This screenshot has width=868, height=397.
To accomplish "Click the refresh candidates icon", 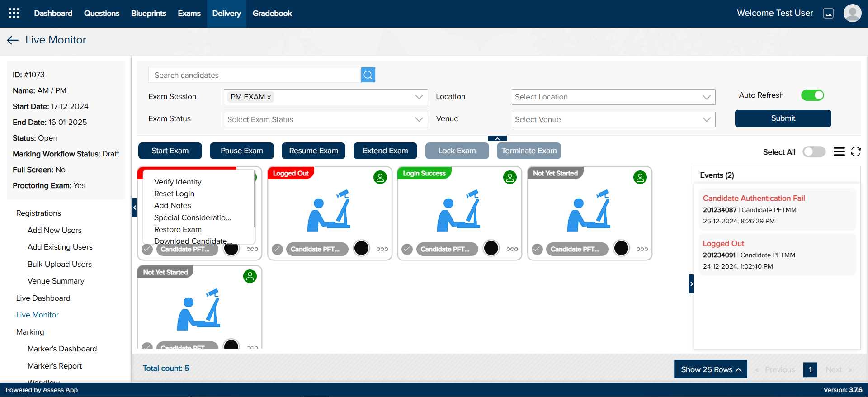I will pos(856,152).
